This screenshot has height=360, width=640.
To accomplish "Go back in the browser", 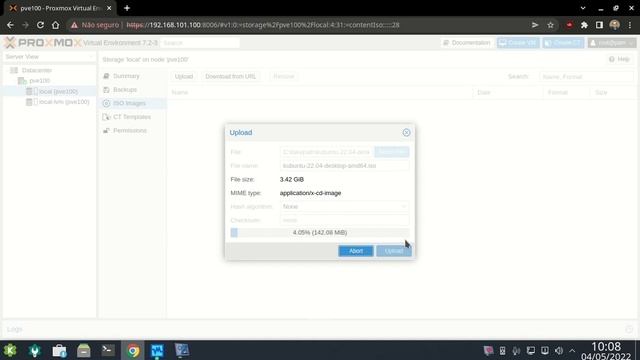I will click(x=10, y=25).
